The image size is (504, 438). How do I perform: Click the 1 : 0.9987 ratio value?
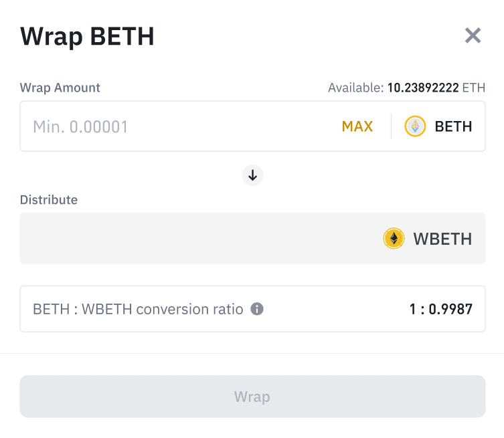[441, 309]
